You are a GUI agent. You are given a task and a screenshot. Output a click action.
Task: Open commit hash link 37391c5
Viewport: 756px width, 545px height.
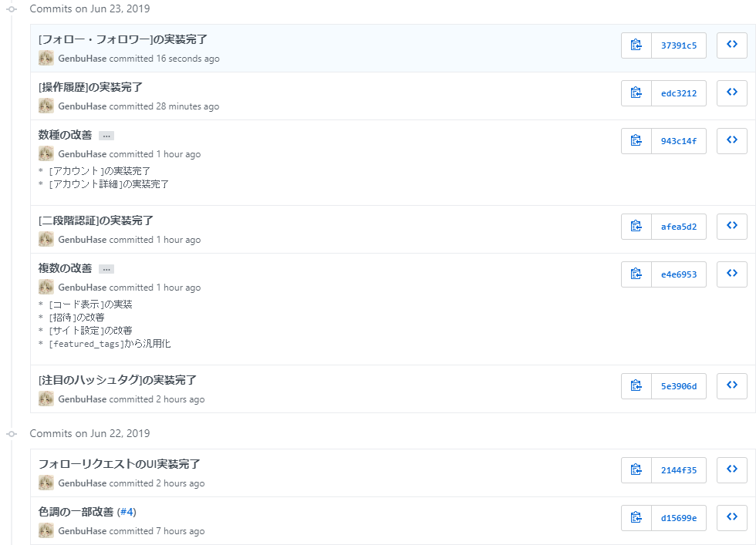coord(679,45)
